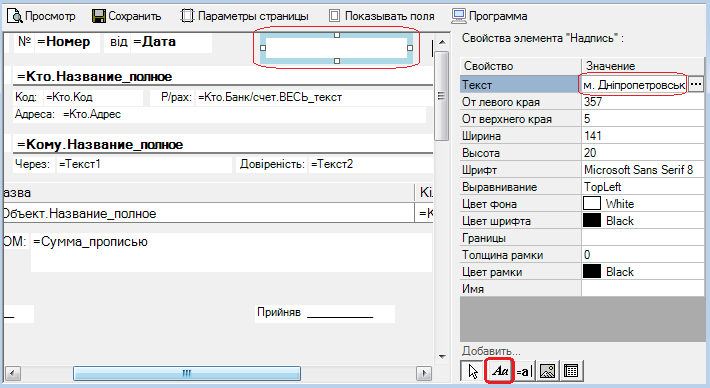Click the Программа toolbar button
This screenshot has width=710, height=388.
489,16
